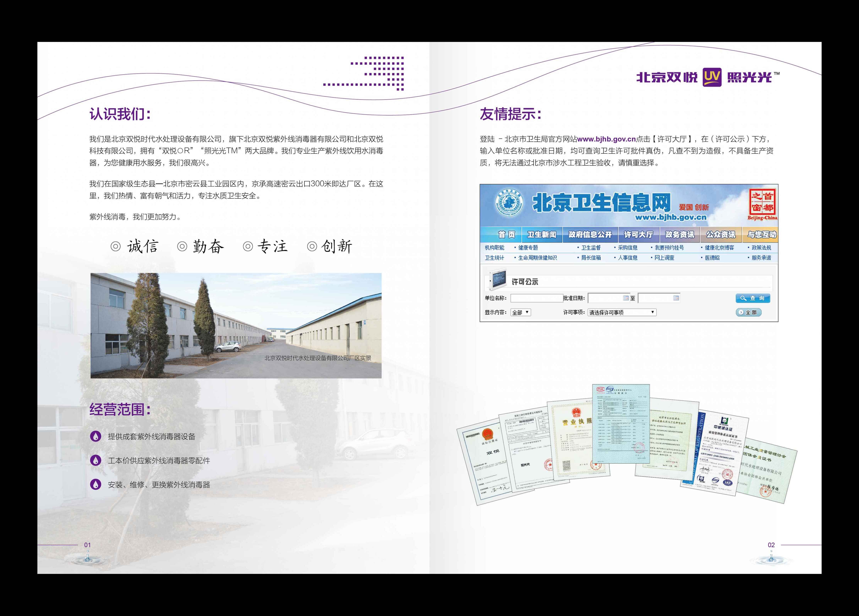Click the Beijing Health Bureau round emblem
The image size is (859, 616).
[x=509, y=203]
